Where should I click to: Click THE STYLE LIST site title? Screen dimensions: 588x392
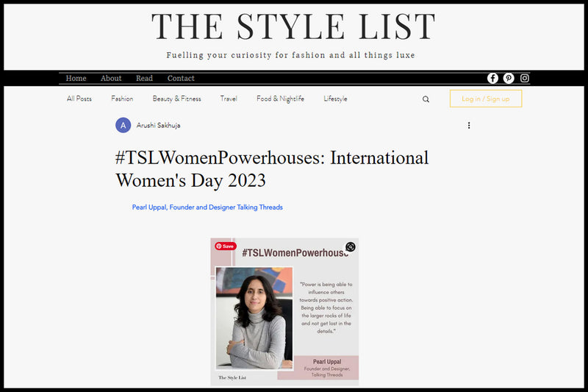[x=293, y=26]
